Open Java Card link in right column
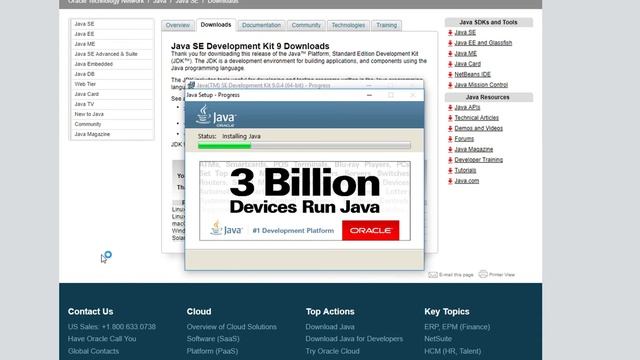 [x=467, y=64]
